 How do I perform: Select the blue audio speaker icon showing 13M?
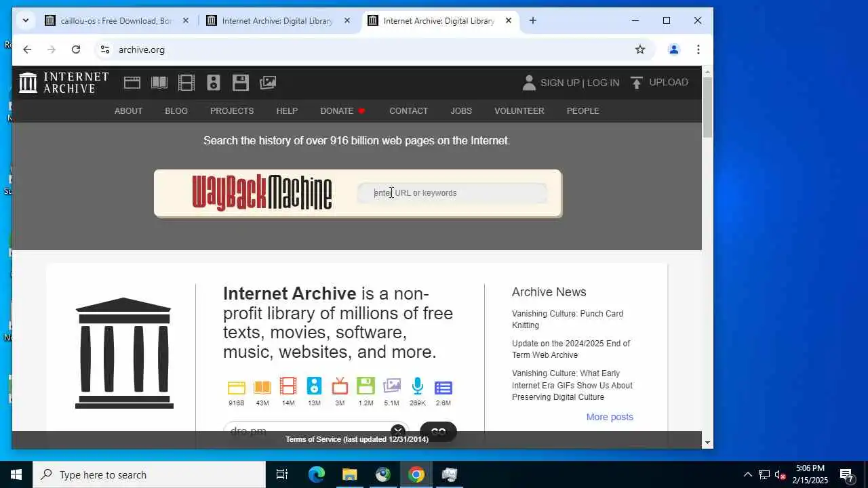(x=314, y=386)
